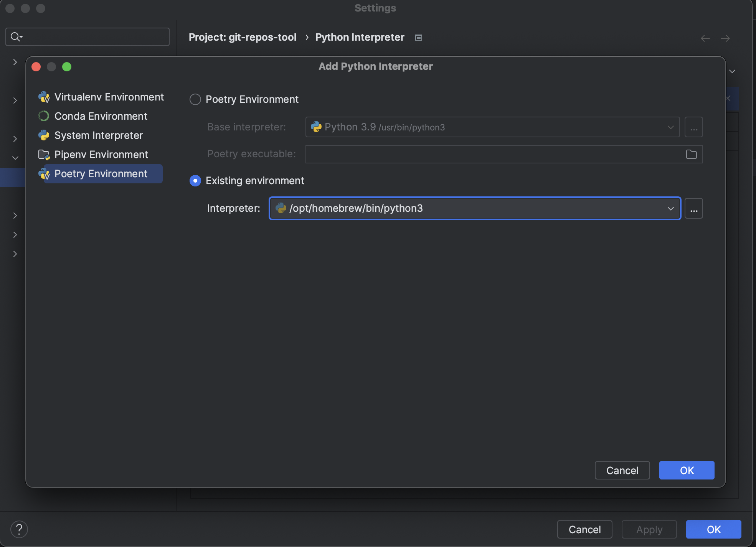The height and width of the screenshot is (547, 756).
Task: Click OK in the Add Python Interpreter dialog
Action: (x=687, y=470)
